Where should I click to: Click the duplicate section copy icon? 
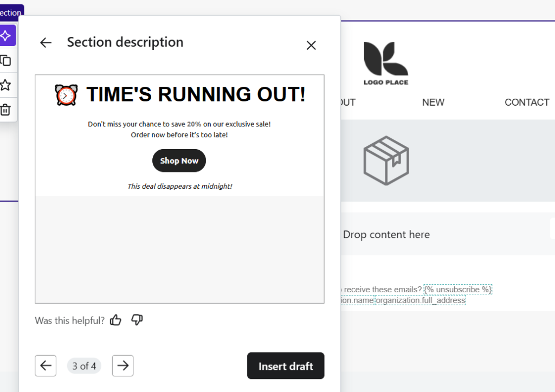(x=5, y=61)
